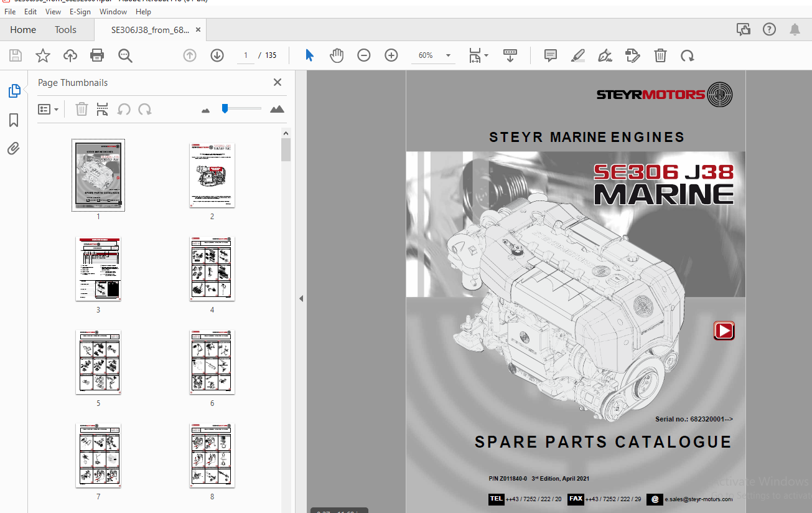Open fit page options dropdown
Viewport: 812px width, 513px height.
point(478,55)
